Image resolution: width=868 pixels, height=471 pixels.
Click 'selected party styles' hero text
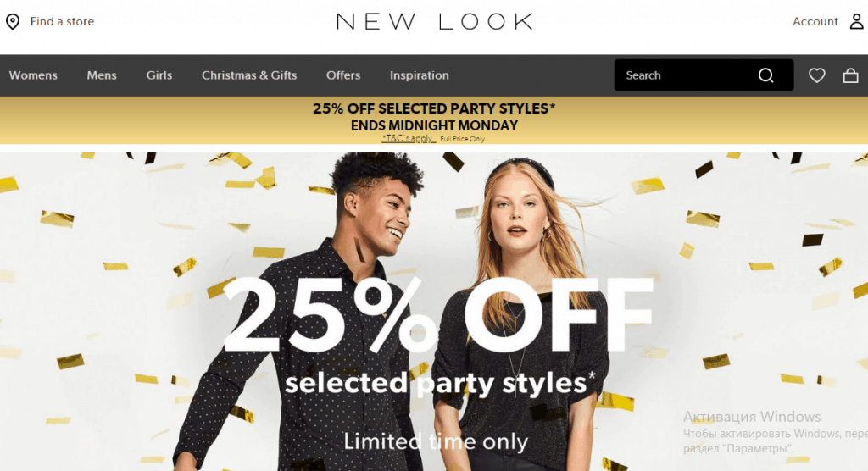[440, 384]
